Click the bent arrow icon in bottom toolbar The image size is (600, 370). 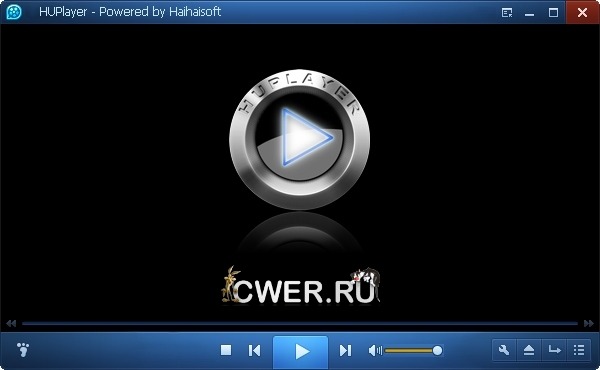pyautogui.click(x=554, y=350)
